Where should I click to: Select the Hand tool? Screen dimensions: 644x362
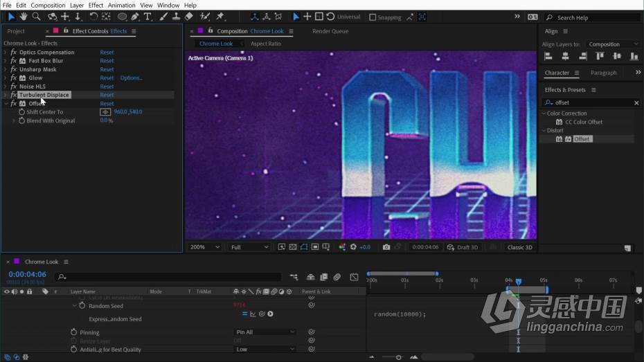[x=24, y=17]
